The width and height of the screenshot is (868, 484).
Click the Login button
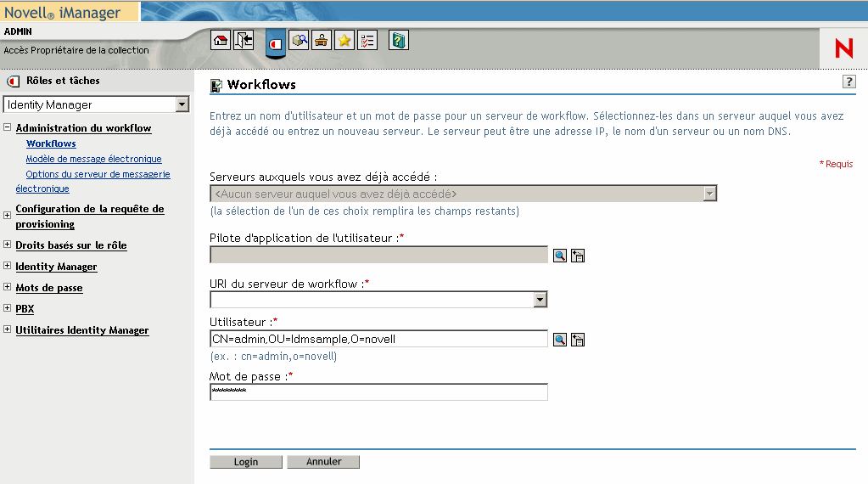tap(246, 462)
